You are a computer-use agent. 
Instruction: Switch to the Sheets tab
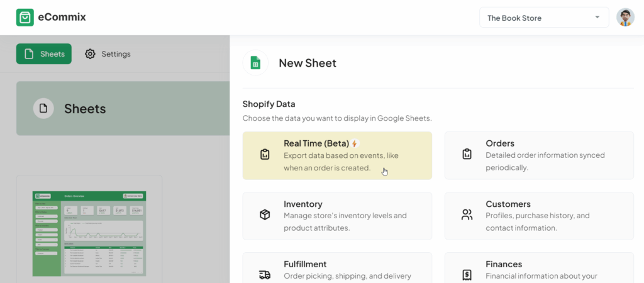tap(44, 54)
